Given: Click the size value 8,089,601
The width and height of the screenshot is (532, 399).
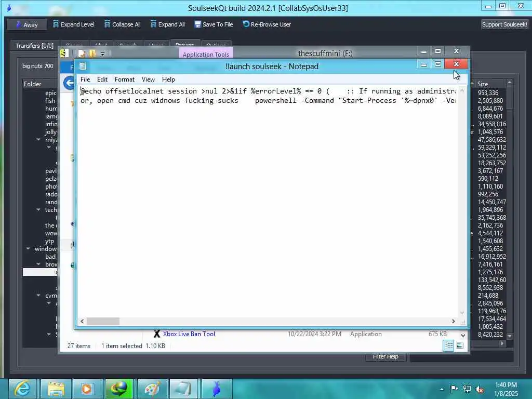Looking at the screenshot, I should pos(490,116).
